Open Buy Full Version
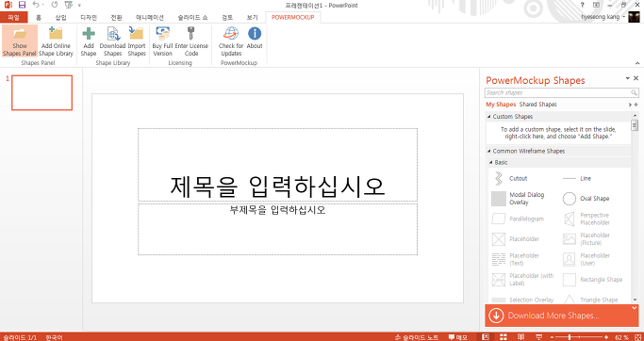 (x=162, y=41)
